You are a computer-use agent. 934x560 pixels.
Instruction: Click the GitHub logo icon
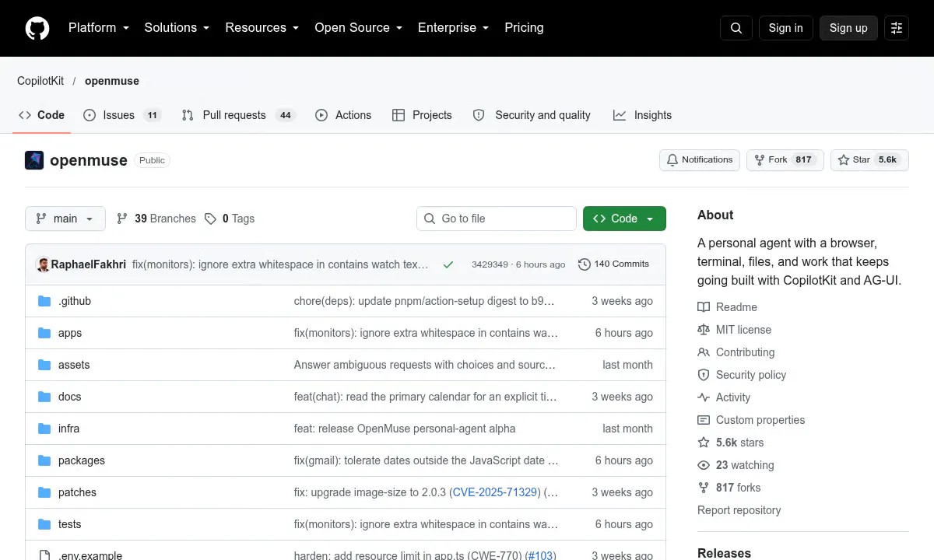click(37, 28)
